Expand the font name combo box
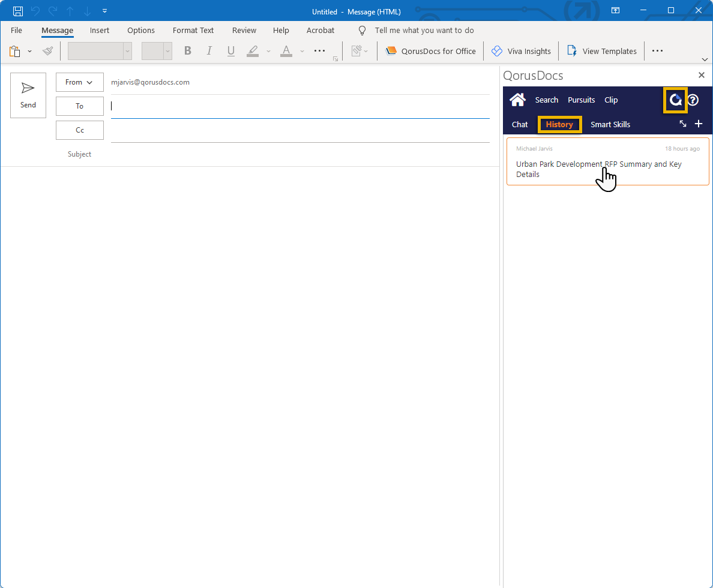The height and width of the screenshot is (588, 713). coord(127,51)
